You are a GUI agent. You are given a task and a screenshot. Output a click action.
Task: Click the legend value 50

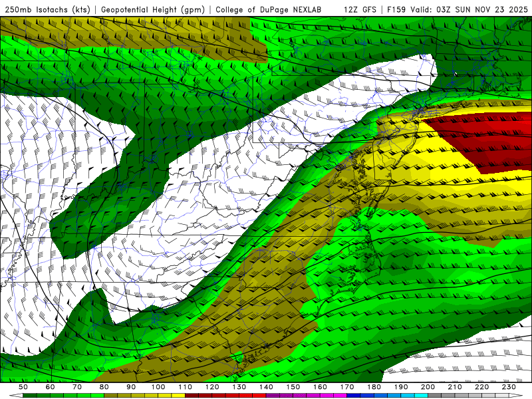point(23,387)
